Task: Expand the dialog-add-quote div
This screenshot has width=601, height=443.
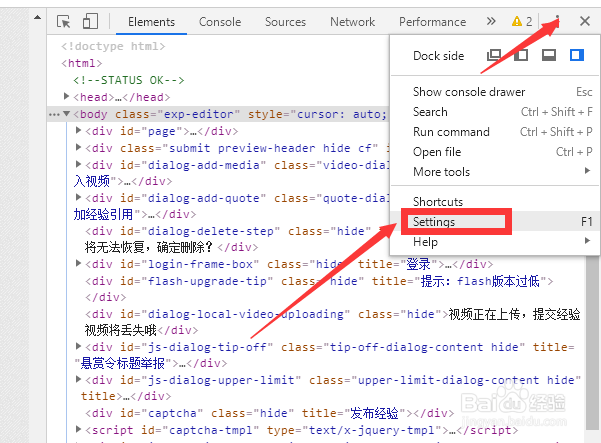Action: click(78, 197)
